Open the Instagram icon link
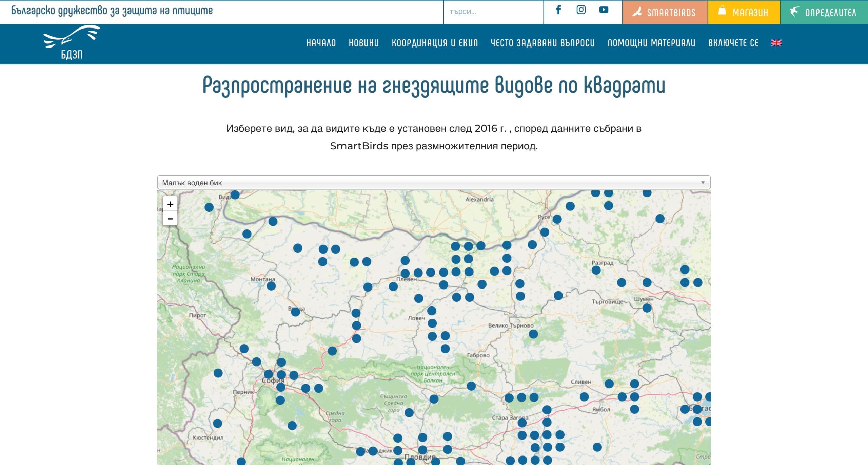 point(581,10)
